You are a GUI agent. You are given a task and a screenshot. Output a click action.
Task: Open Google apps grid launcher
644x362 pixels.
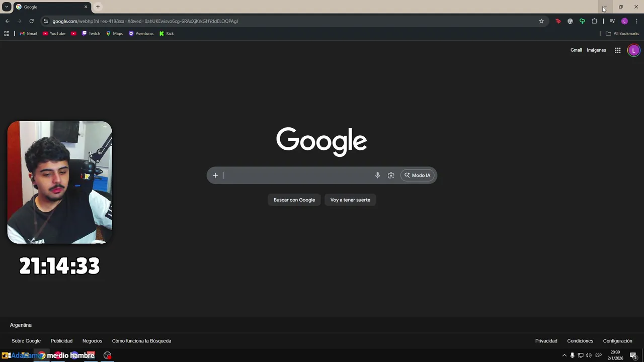[618, 50]
